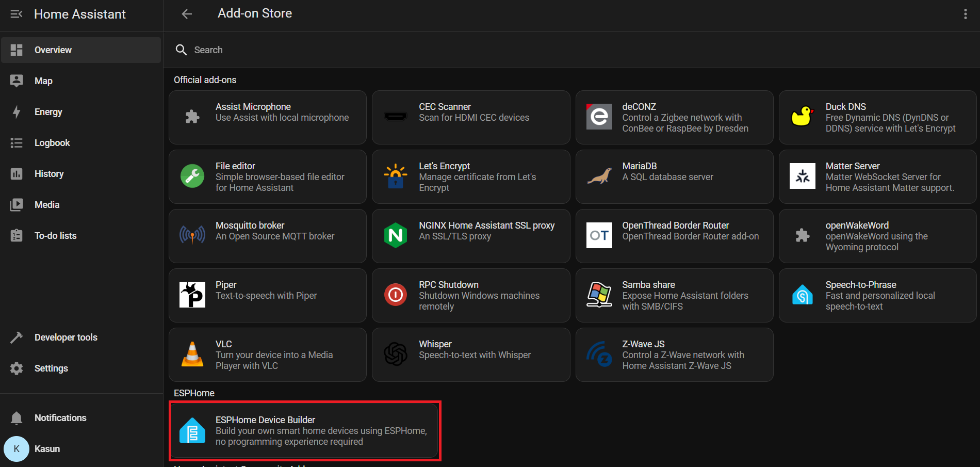Open the CEC Scanner add-on title
Screen dimensions: 980x467
[x=445, y=107]
